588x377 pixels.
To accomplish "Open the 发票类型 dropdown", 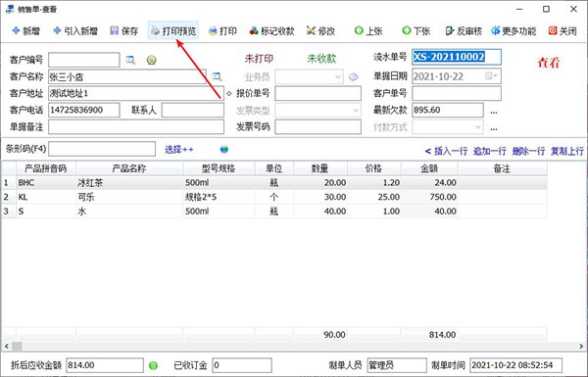I will 356,111.
